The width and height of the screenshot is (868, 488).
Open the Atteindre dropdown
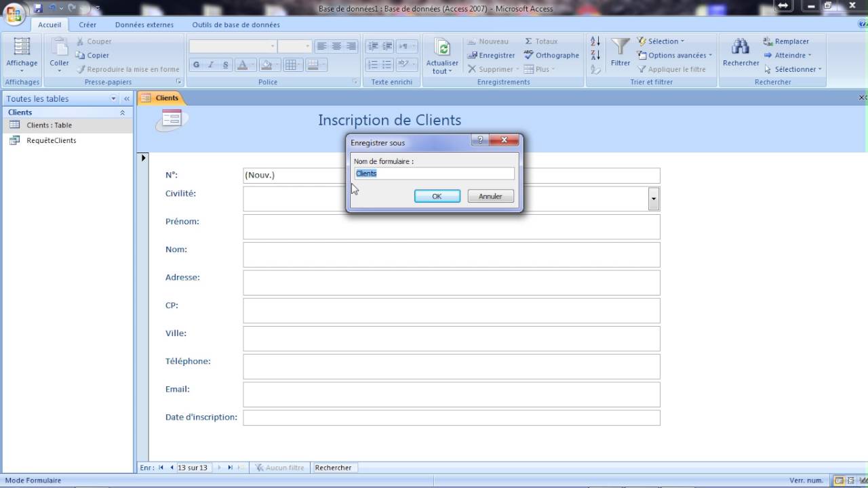coord(788,55)
